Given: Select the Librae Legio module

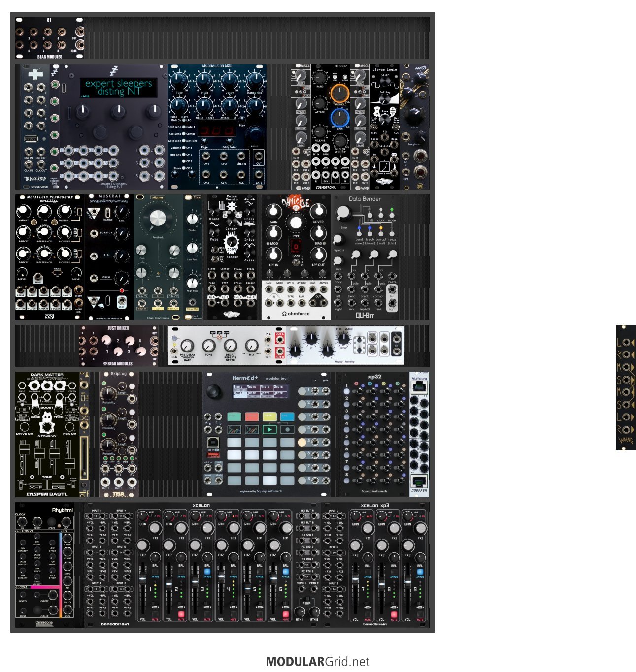Looking at the screenshot, I should click(x=385, y=127).
